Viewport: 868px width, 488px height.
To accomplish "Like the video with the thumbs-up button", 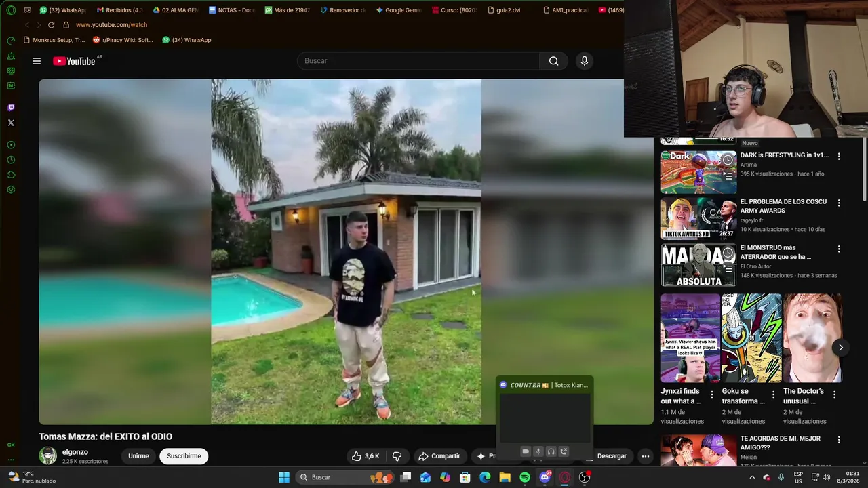I will [365, 456].
